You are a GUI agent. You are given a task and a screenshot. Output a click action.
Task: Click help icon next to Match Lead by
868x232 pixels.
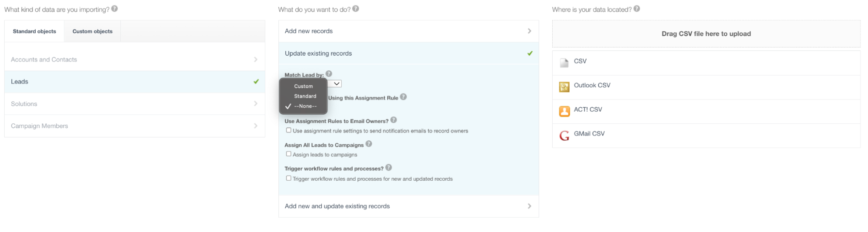point(329,74)
